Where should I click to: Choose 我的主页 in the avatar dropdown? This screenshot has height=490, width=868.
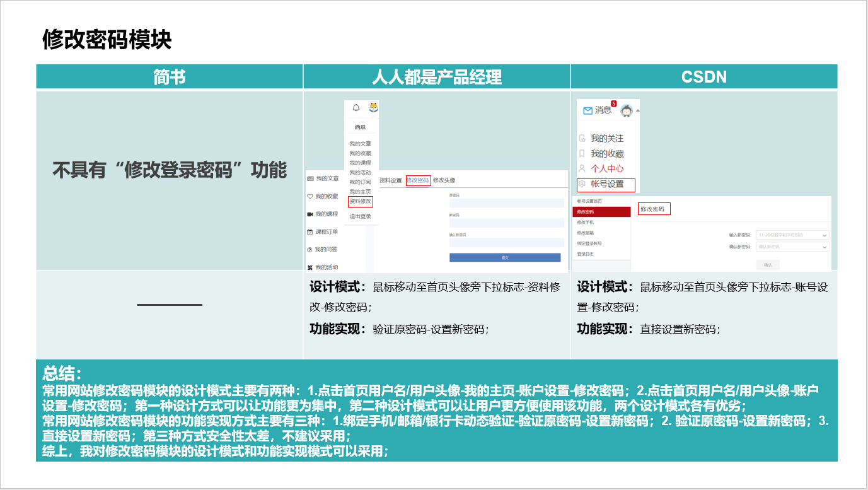point(361,191)
